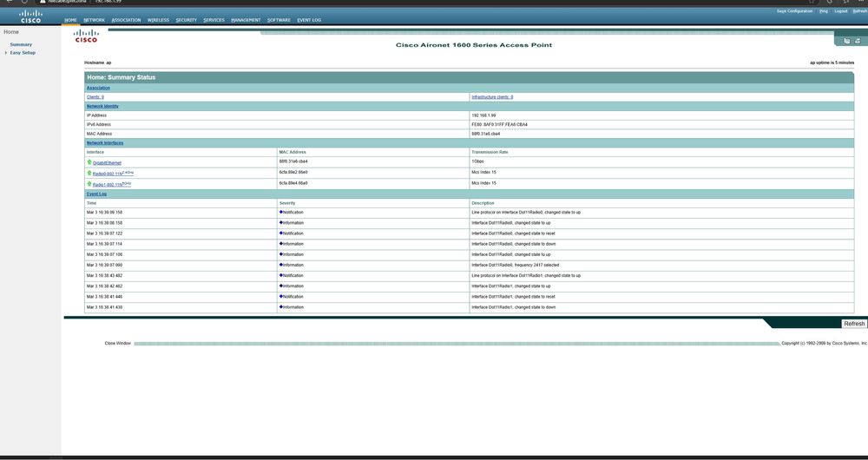
Task: Open the NETWORK menu tab
Action: 94,20
